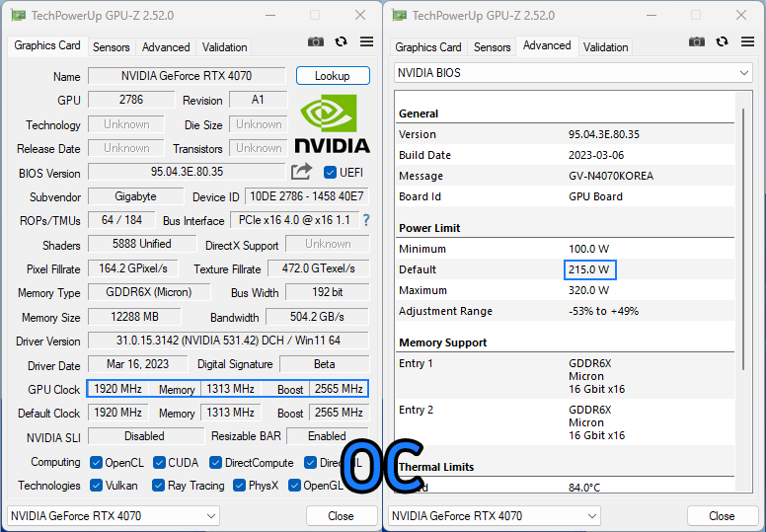Select the Advanced tab in the right window
Viewport: 766px width, 532px height.
point(547,45)
